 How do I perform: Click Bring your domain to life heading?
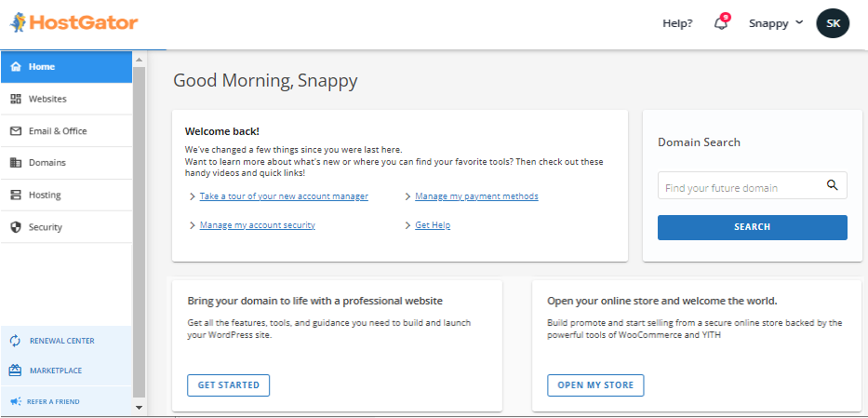[x=315, y=302]
